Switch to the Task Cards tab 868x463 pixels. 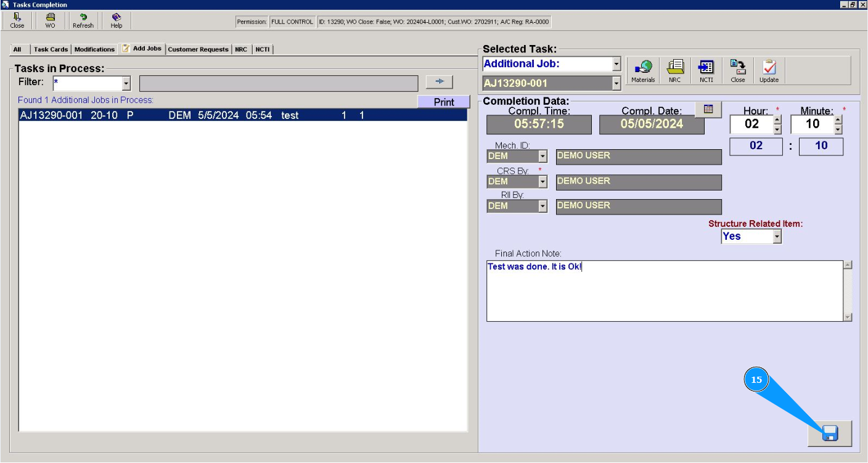pos(51,49)
